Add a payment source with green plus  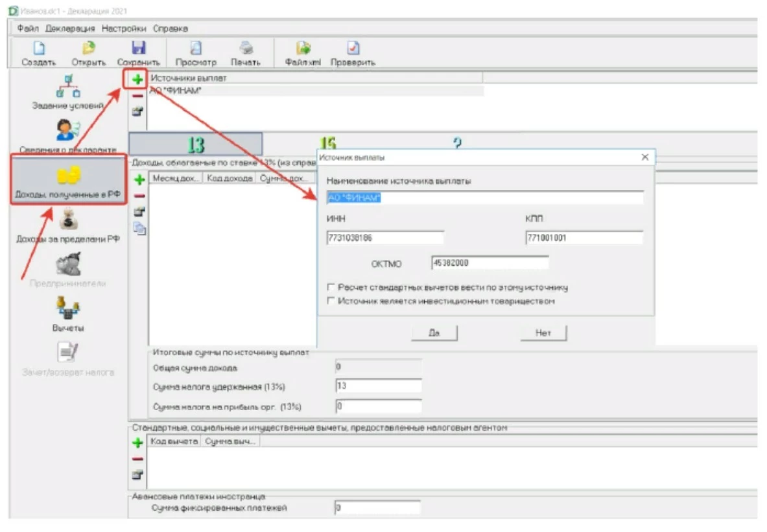pyautogui.click(x=137, y=79)
